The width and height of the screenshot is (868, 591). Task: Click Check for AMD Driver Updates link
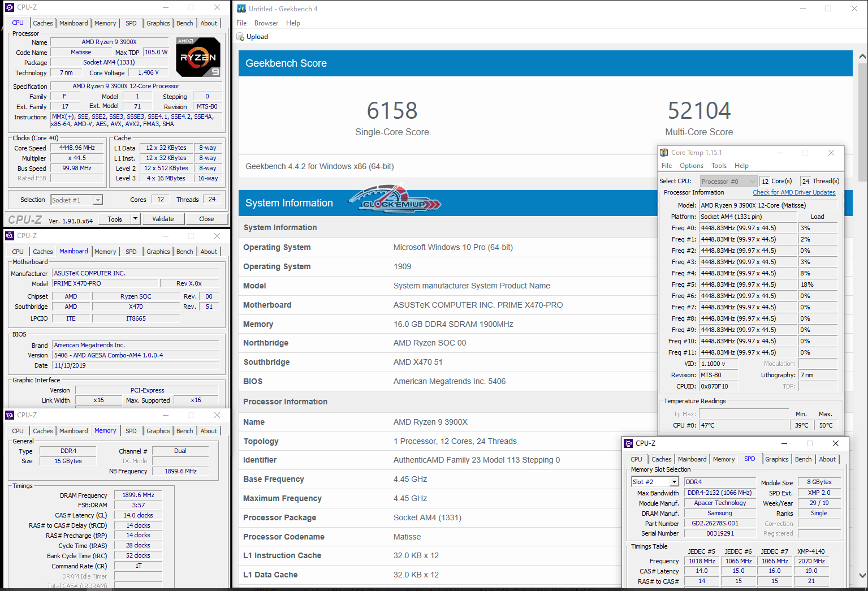pos(793,192)
